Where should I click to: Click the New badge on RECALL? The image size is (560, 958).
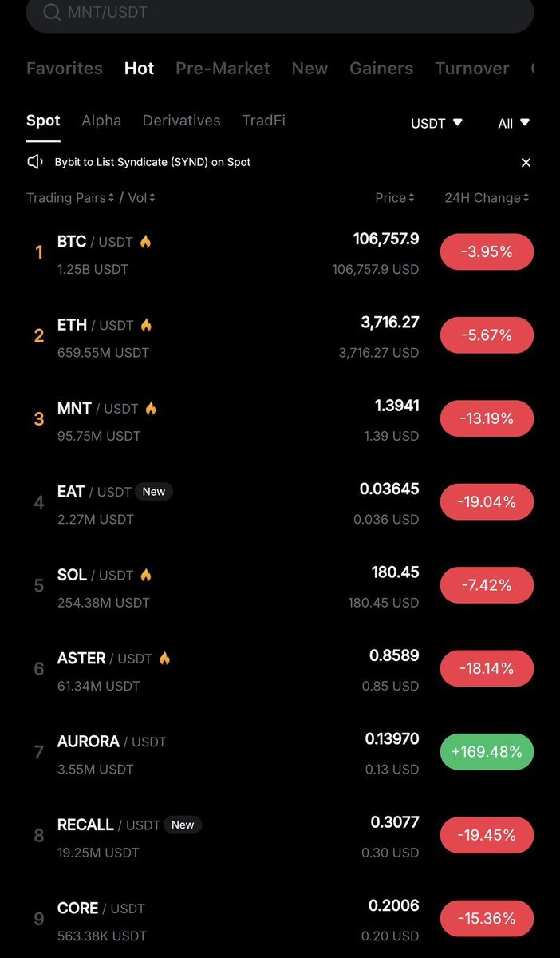[183, 825]
